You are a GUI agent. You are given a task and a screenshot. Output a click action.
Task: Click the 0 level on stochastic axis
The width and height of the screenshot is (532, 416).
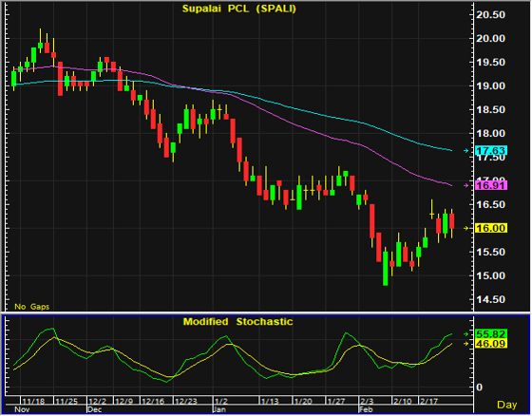[x=479, y=388]
